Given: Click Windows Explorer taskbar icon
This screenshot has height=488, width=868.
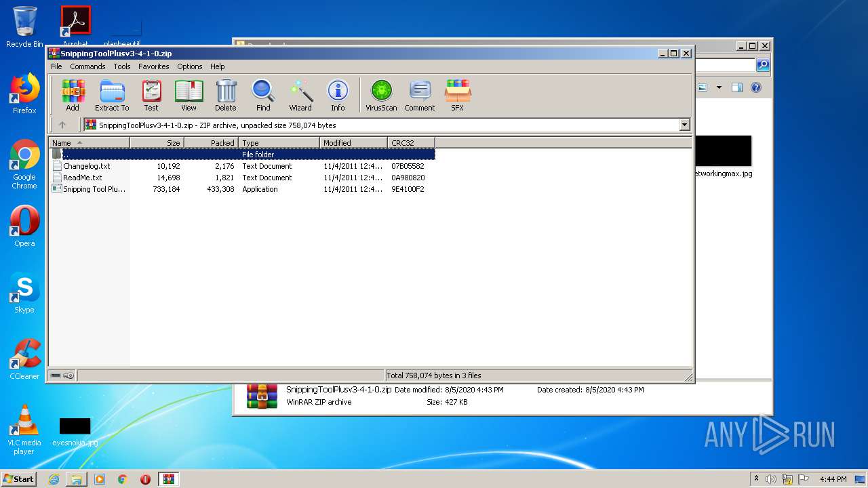Looking at the screenshot, I should pyautogui.click(x=77, y=479).
